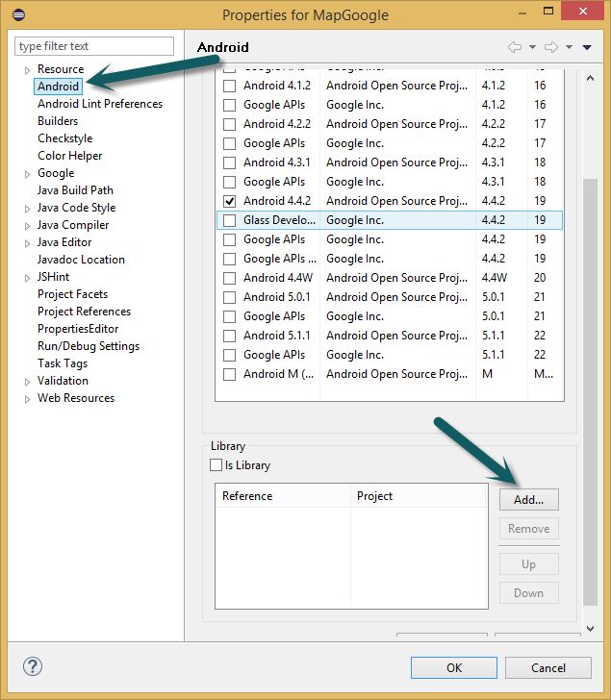The width and height of the screenshot is (611, 700).
Task: Open Android Lint Preferences page
Action: click(x=100, y=104)
